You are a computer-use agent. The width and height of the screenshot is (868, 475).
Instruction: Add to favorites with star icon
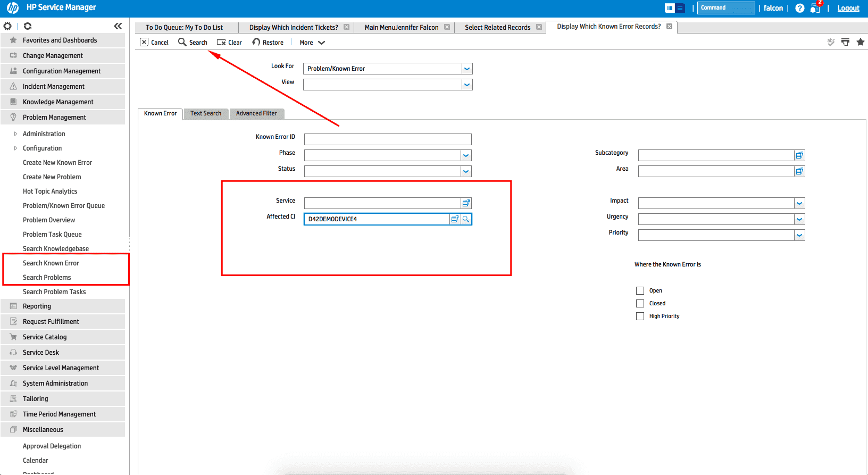[860, 42]
